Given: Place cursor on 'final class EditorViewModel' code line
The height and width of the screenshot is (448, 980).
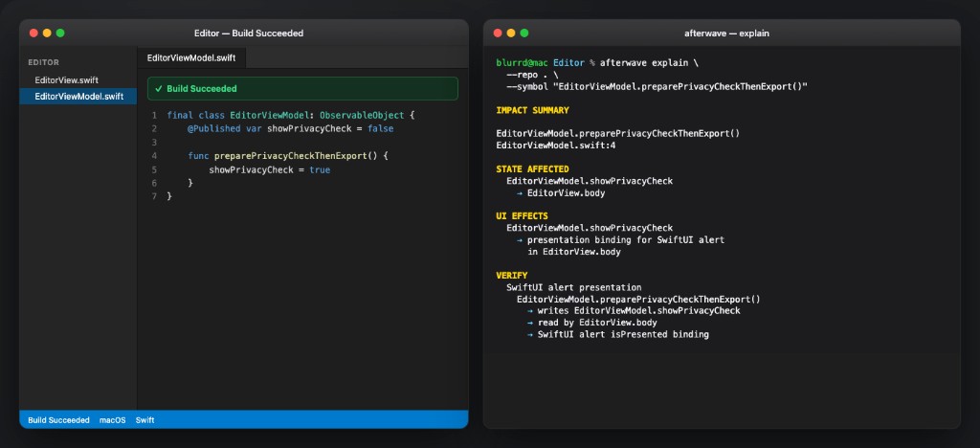Looking at the screenshot, I should 291,116.
